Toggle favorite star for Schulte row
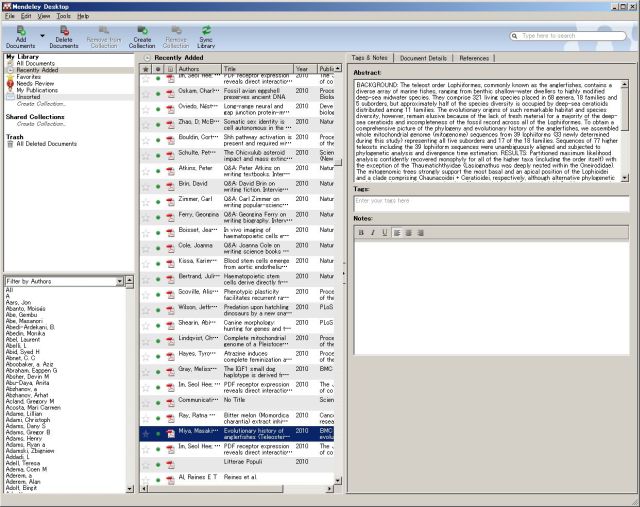Image resolution: width=640 pixels, height=507 pixels. [145, 156]
